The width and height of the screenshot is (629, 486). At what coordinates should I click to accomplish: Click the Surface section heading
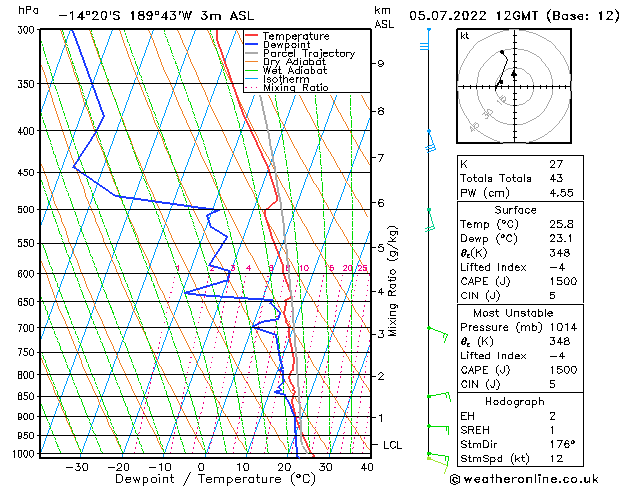(515, 210)
